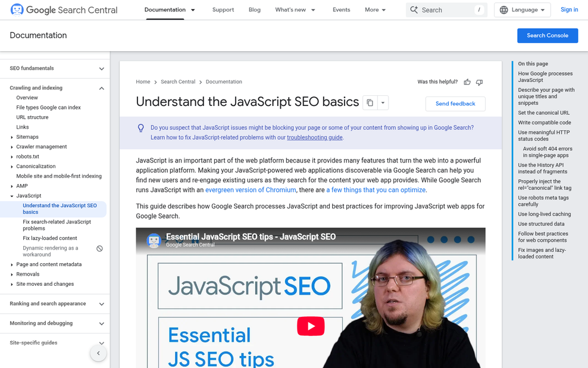Open a few things that you can optimize link

tap(376, 190)
